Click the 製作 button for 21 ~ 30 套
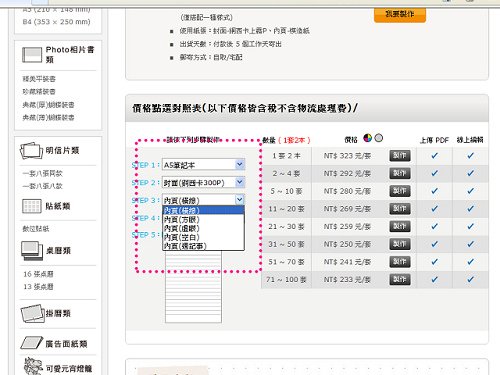Screen dimensions: 500x375 [x=400, y=226]
